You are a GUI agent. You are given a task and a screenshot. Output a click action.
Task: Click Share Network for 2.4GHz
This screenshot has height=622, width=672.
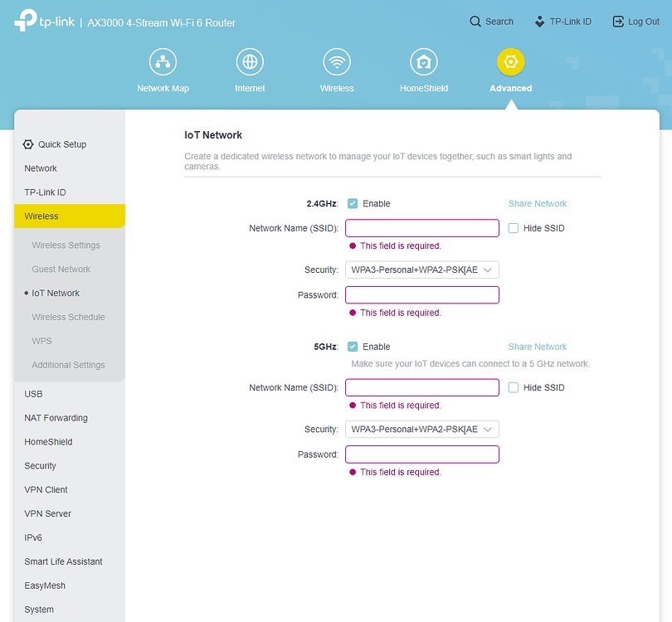tap(537, 203)
